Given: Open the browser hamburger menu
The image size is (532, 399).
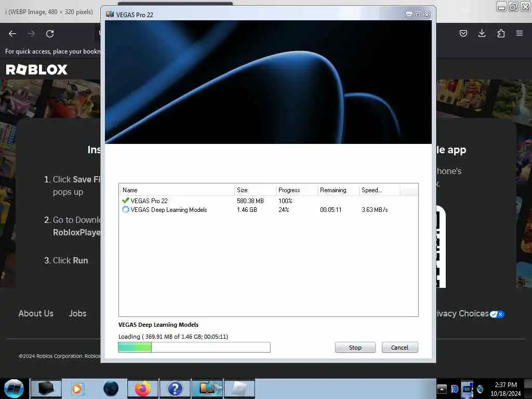Looking at the screenshot, I should click(520, 33).
